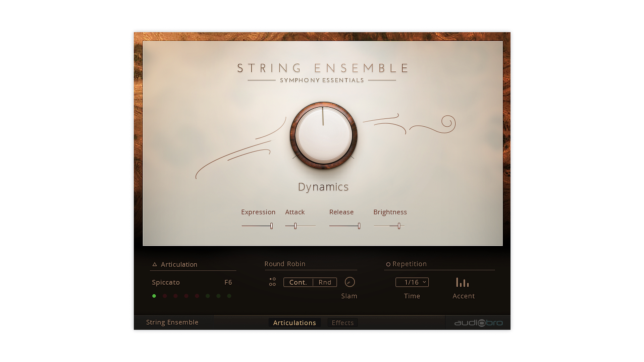Open the 1/16 Time dropdown
Screen dimensions: 644x362
(x=412, y=282)
